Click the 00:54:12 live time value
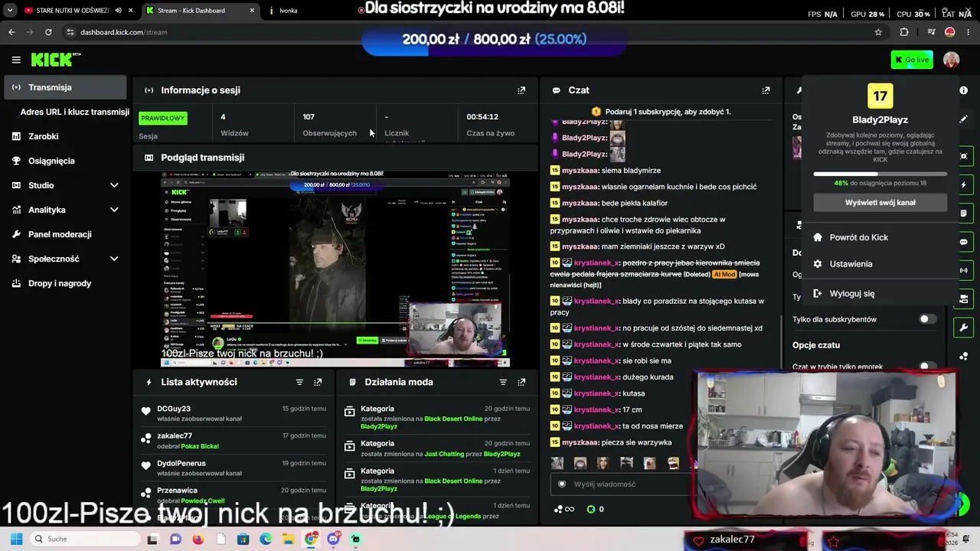Image resolution: width=980 pixels, height=551 pixels. coord(482,117)
